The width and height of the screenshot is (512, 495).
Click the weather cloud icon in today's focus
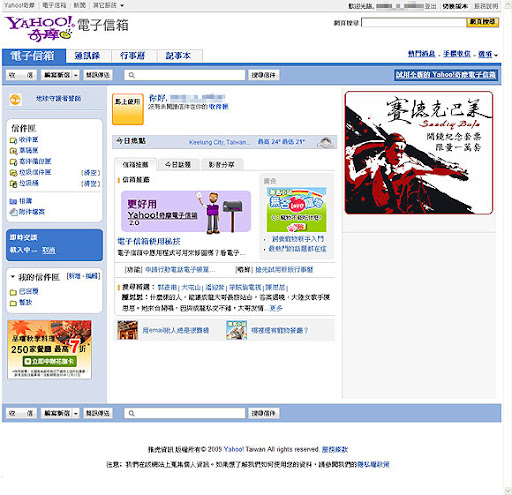click(325, 142)
